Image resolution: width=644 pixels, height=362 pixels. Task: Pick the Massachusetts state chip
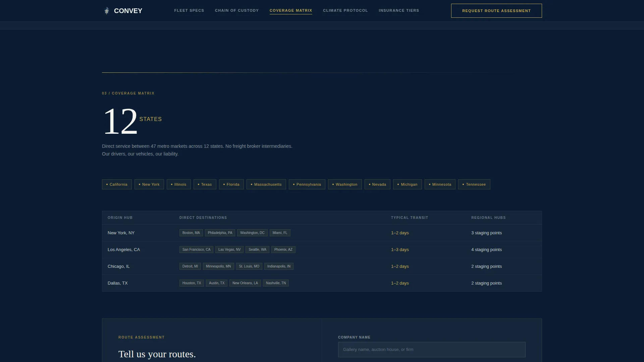(266, 184)
